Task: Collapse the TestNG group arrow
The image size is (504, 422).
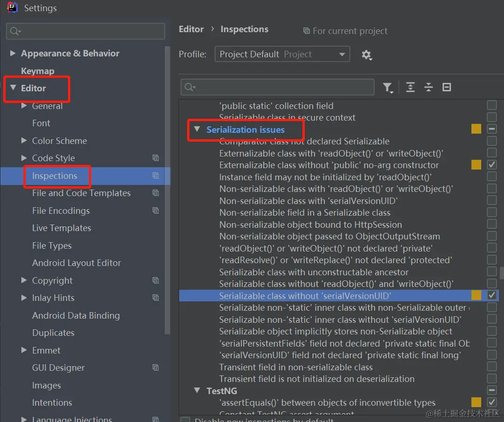Action: [x=197, y=390]
